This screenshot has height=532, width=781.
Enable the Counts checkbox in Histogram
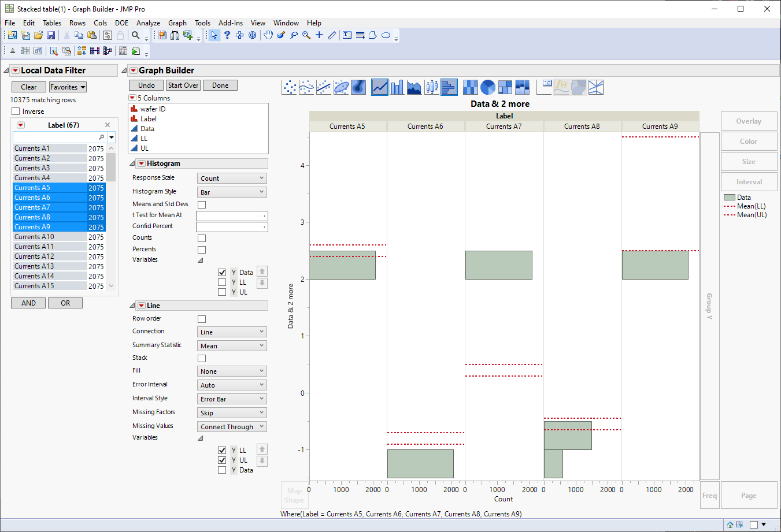click(x=201, y=237)
